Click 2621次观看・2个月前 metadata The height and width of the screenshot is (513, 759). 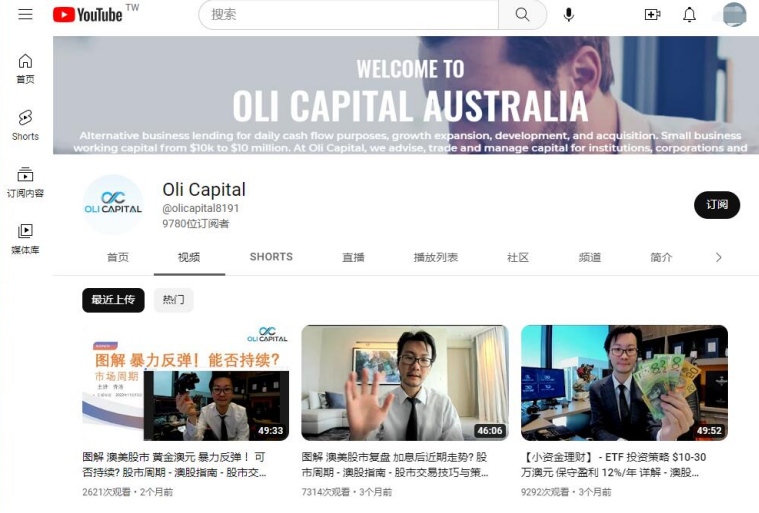click(x=127, y=492)
